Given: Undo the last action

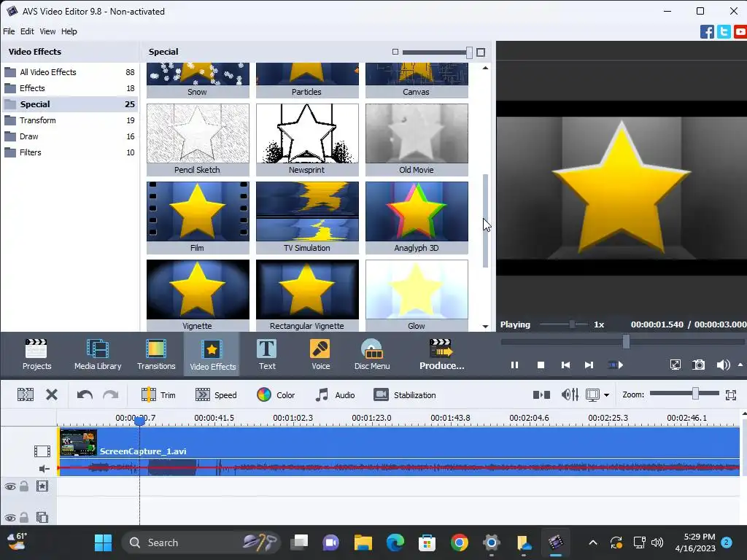Looking at the screenshot, I should 85,394.
